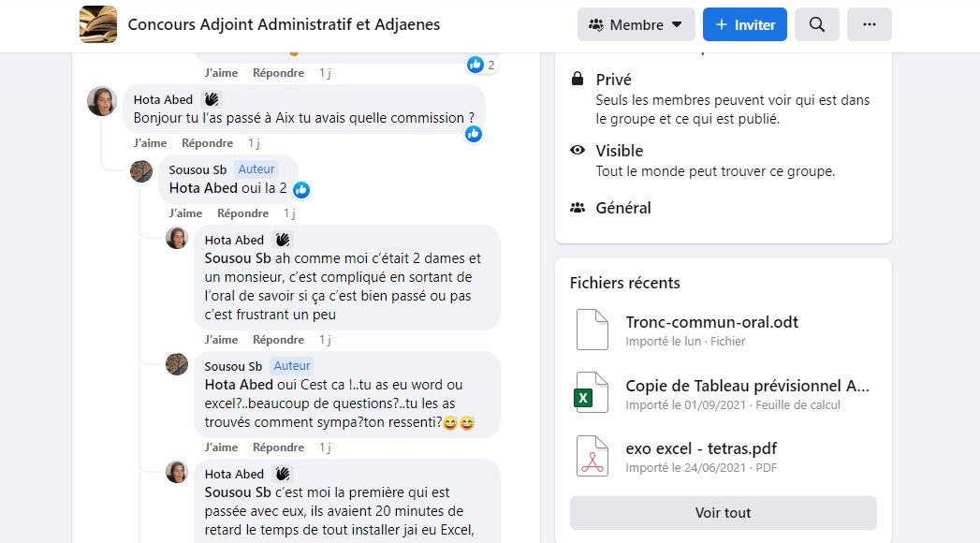Click like reaction on Aix commission comment
This screenshot has height=543, width=980.
(x=473, y=134)
